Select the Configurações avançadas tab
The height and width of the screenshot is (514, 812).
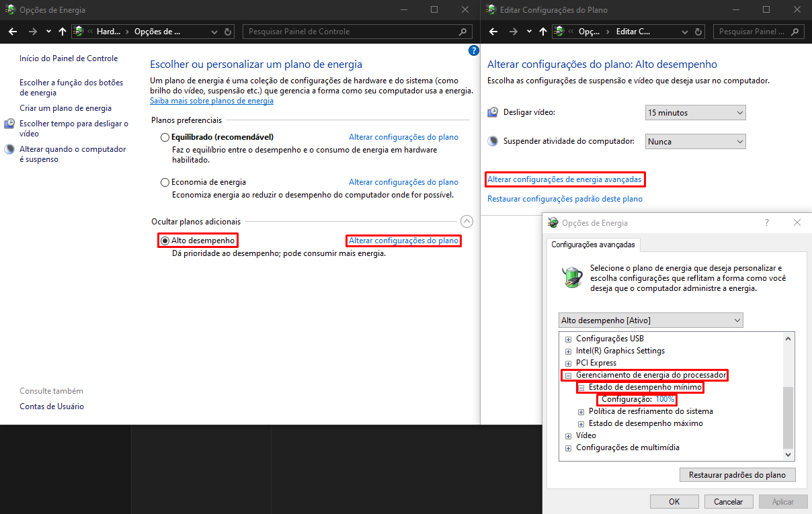(593, 245)
